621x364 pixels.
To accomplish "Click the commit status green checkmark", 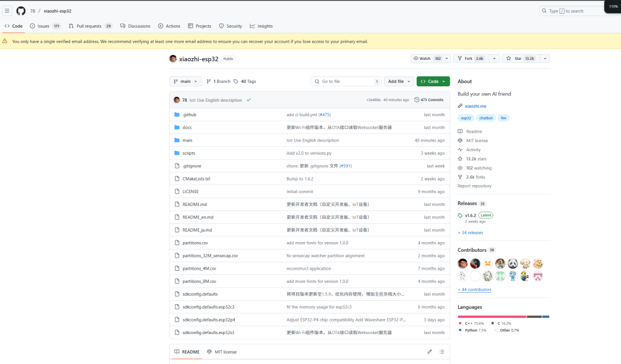I will 249,100.
